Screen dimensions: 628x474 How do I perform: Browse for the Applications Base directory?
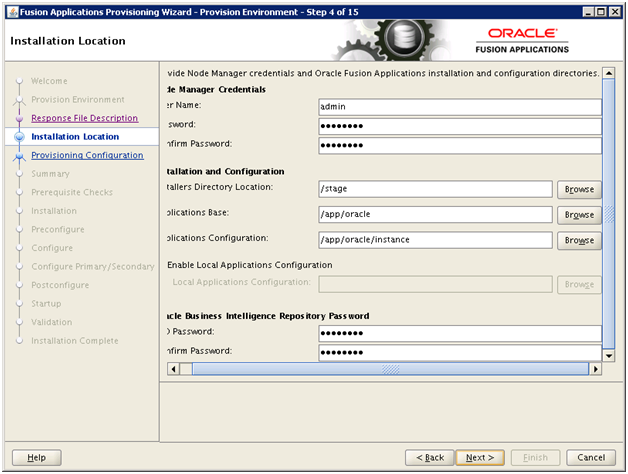point(579,215)
